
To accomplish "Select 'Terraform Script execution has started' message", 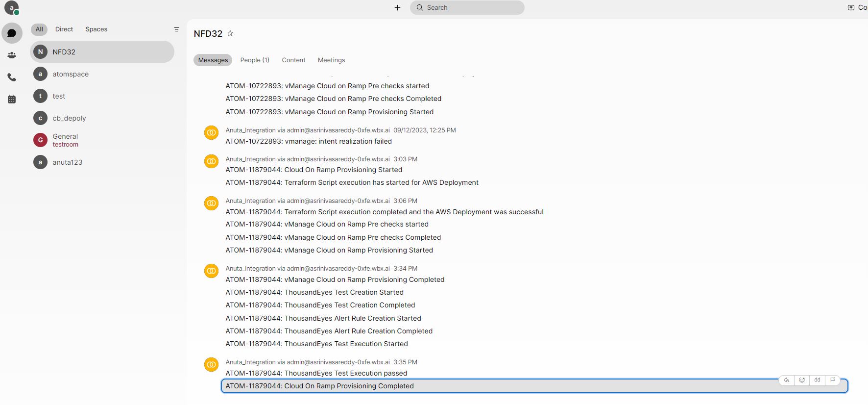I will coord(352,182).
